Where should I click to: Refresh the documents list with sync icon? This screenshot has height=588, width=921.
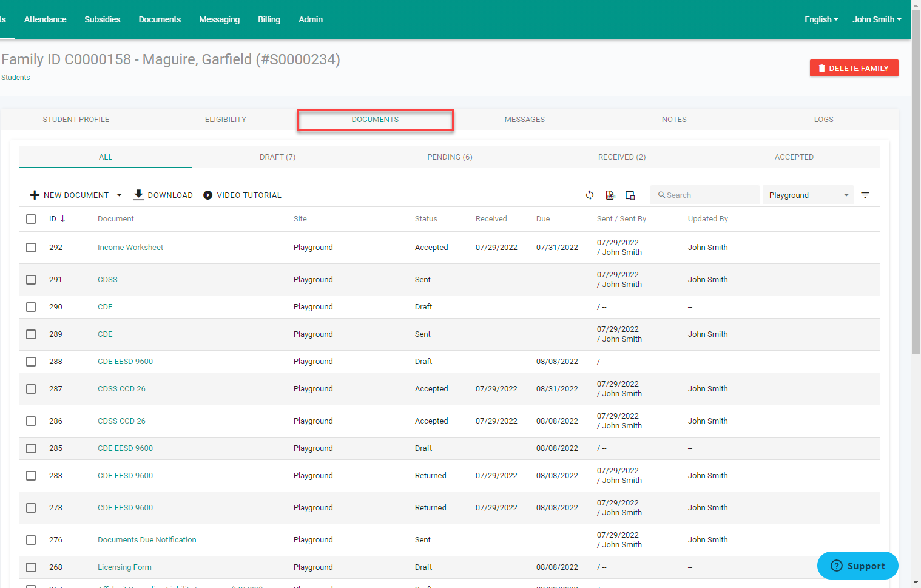pos(590,195)
